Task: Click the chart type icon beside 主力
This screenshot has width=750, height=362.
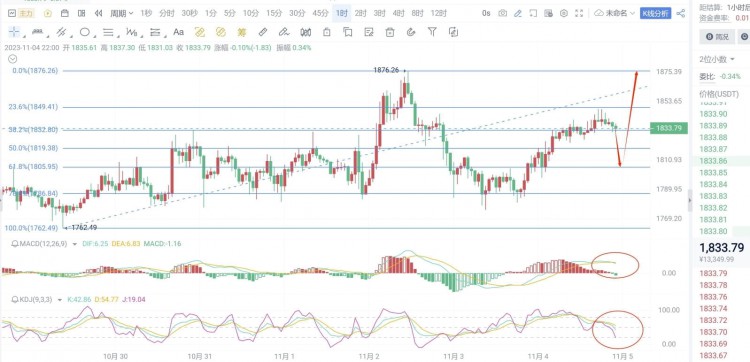Action: tap(11, 13)
